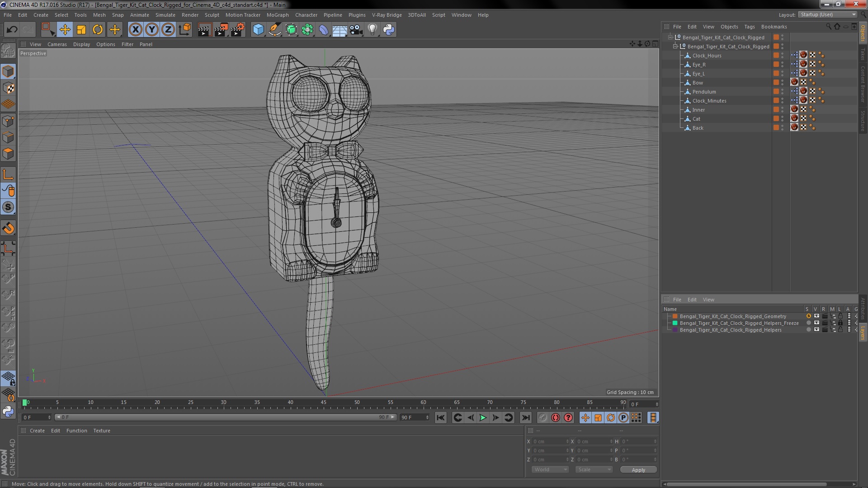Open Edit Render Settings icon
This screenshot has width=868, height=488.
click(x=238, y=30)
